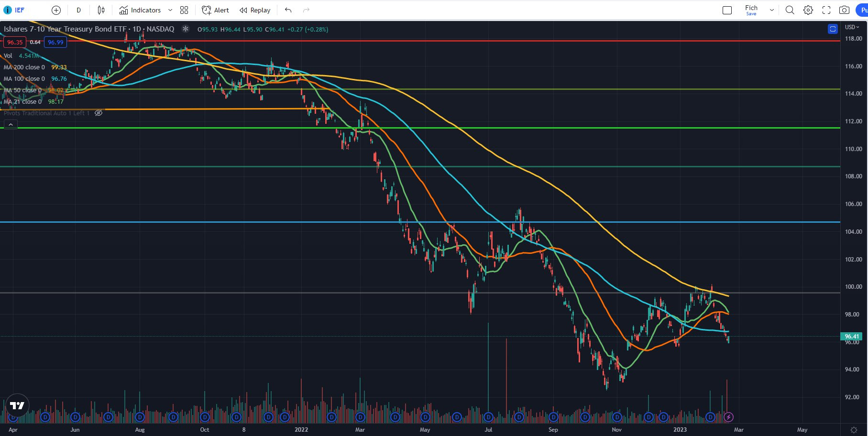Expand the manage layouts chevron next to Fich
868x436 pixels.
click(771, 10)
